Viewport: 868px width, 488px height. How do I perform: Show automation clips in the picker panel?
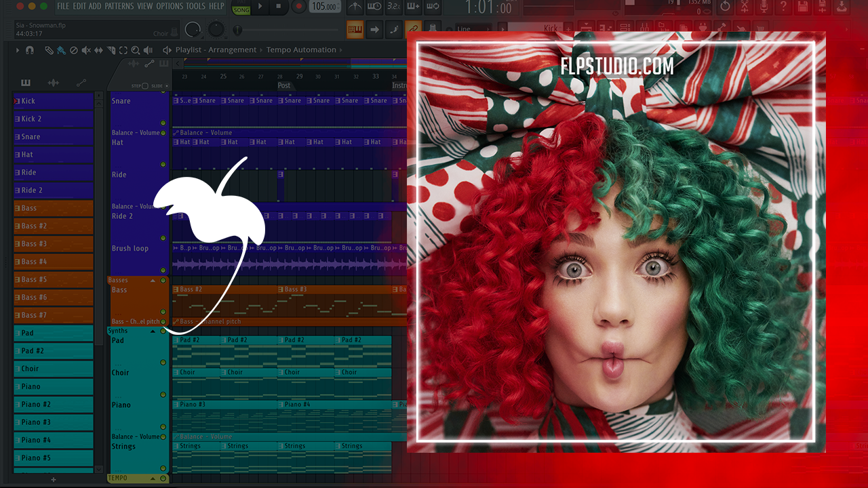pyautogui.click(x=81, y=83)
